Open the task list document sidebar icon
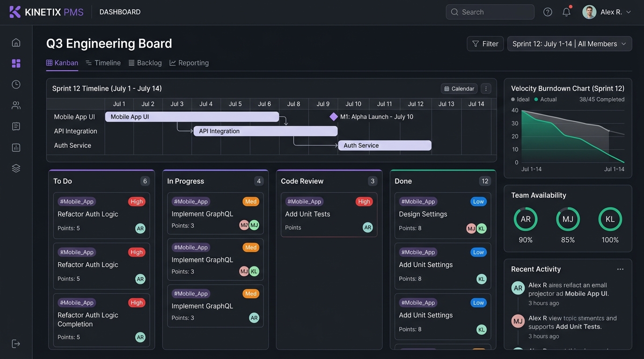Screen dimensions: 644x359 (x=16, y=126)
